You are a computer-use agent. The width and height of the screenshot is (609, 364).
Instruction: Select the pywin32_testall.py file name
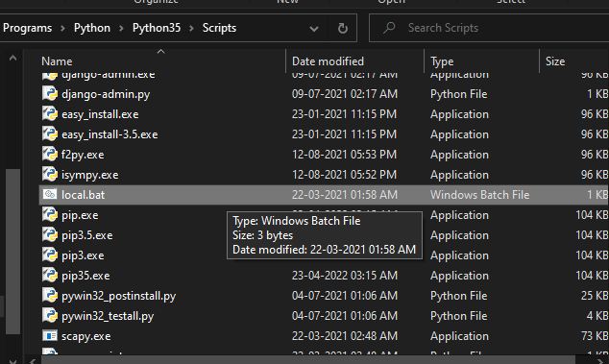(x=108, y=317)
